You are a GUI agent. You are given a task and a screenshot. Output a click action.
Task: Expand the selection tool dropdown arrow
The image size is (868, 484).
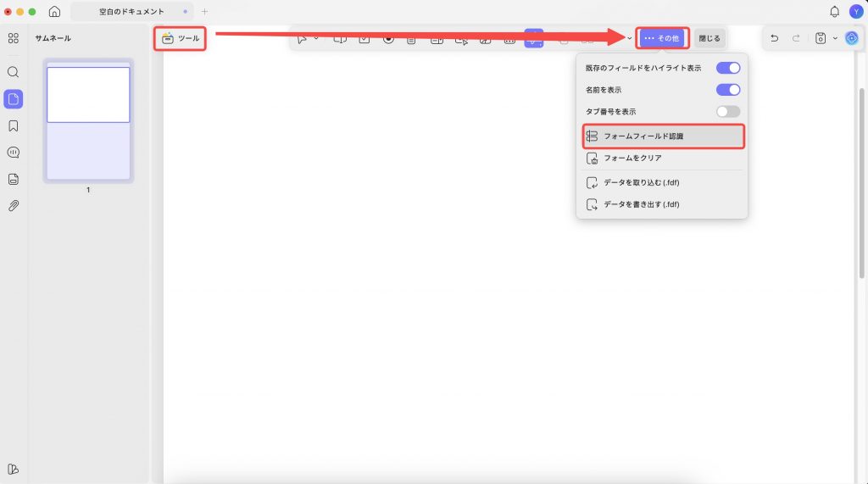[x=316, y=38]
